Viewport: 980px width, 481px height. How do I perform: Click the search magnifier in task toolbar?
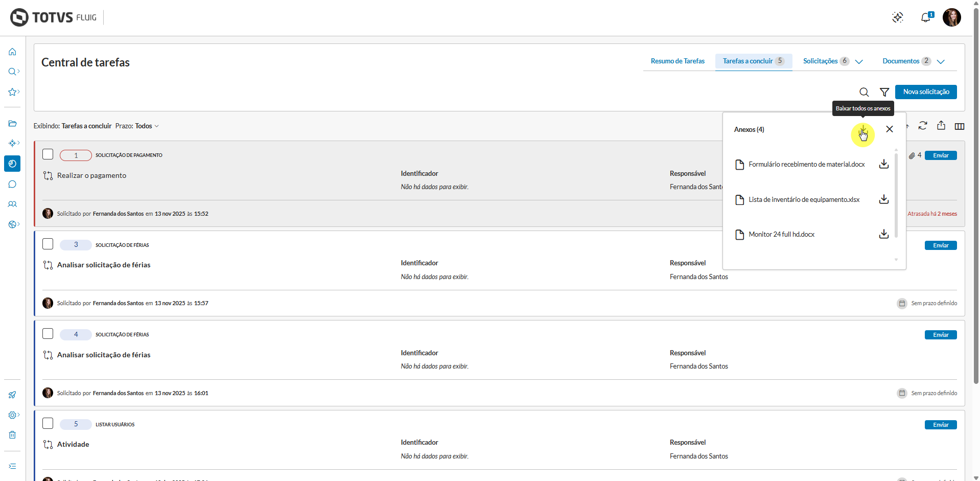click(864, 92)
